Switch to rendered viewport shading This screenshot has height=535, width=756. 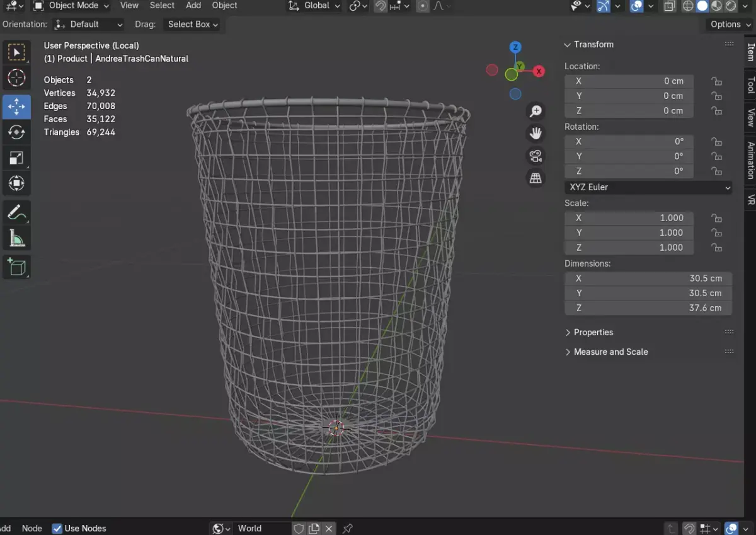pos(731,6)
